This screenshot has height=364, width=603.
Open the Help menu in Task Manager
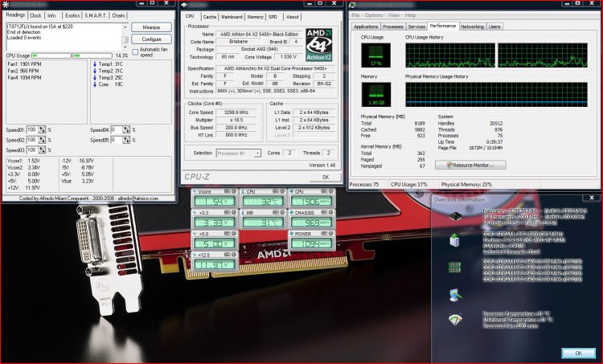pos(410,15)
